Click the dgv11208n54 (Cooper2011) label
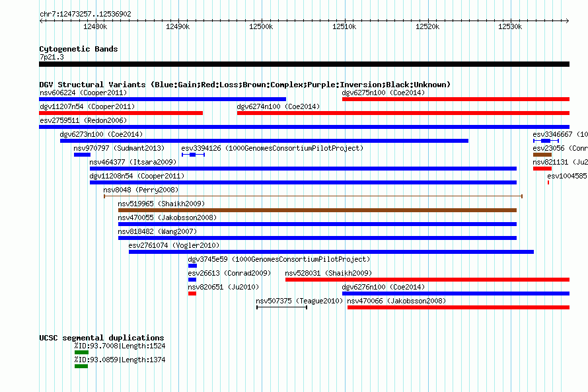Screen dimensions: 588x392 pos(137,176)
